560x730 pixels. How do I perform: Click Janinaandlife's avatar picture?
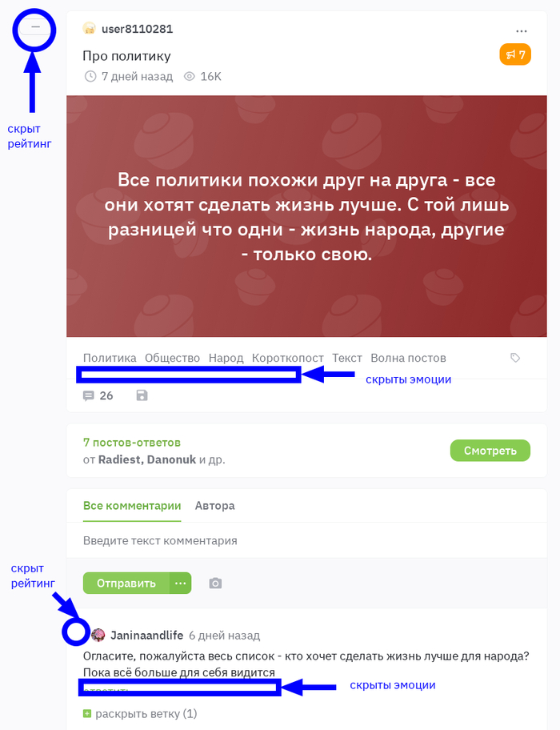coord(98,635)
